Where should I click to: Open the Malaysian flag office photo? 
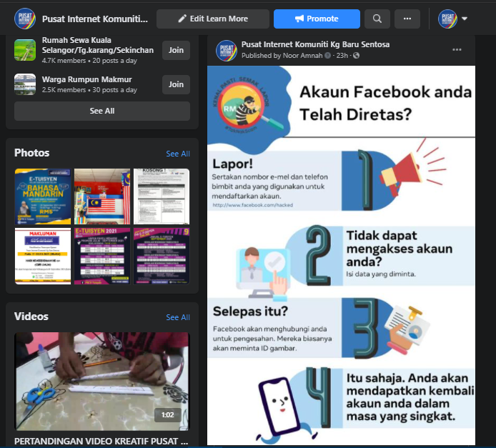(102, 196)
